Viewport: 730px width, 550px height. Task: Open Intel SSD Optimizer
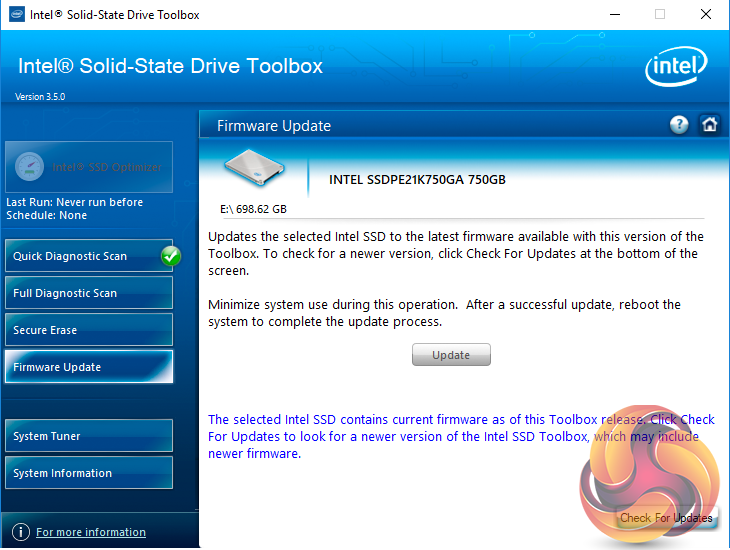pos(89,167)
